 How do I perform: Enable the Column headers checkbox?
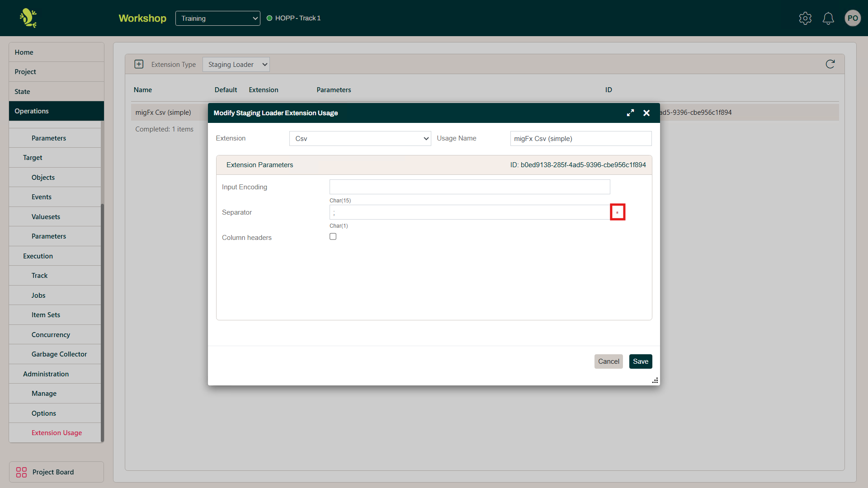coord(333,236)
